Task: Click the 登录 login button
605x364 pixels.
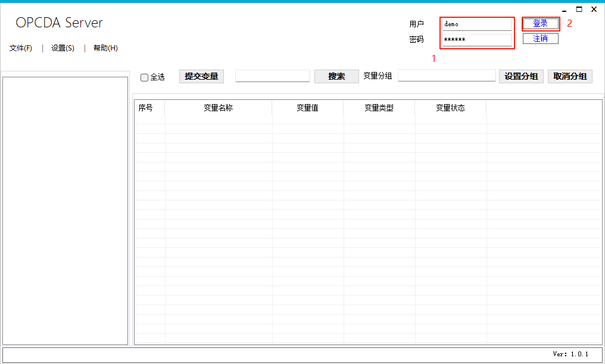Action: [x=540, y=24]
